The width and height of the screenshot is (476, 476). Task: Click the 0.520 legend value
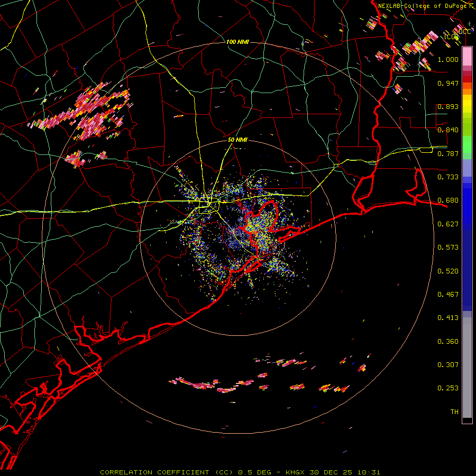point(448,271)
